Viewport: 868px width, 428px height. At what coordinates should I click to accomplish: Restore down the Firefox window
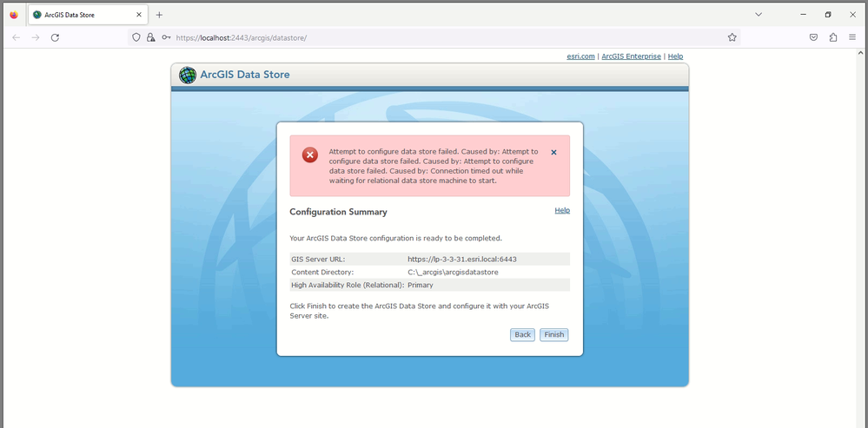tap(828, 15)
